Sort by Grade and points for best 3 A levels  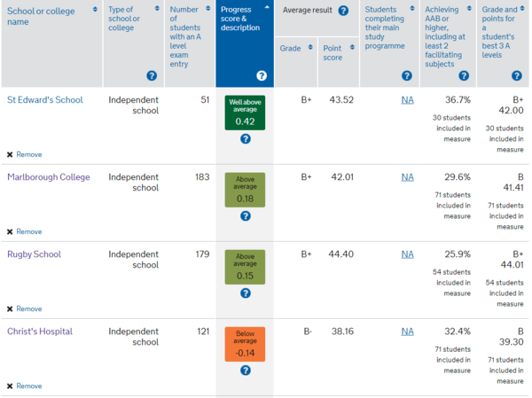(522, 8)
